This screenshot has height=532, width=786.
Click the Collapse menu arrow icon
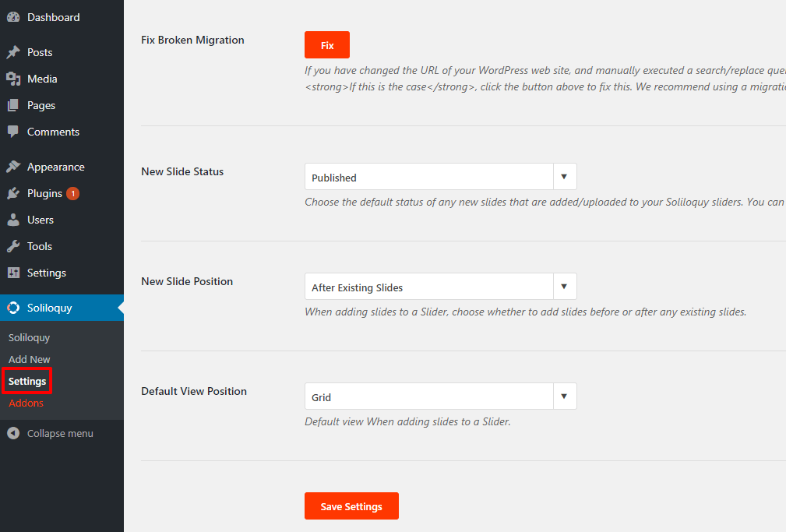click(x=13, y=433)
